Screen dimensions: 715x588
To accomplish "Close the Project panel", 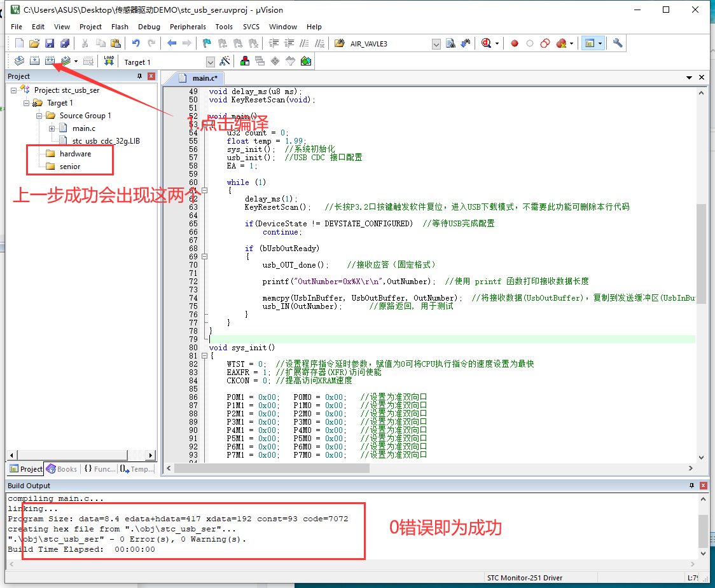I will (151, 76).
